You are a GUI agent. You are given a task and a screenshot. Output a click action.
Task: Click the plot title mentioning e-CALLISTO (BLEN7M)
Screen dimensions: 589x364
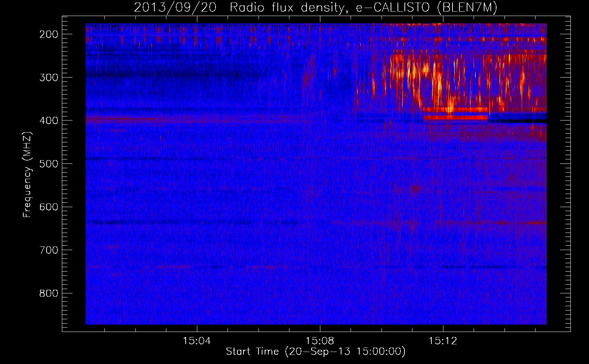pyautogui.click(x=316, y=8)
